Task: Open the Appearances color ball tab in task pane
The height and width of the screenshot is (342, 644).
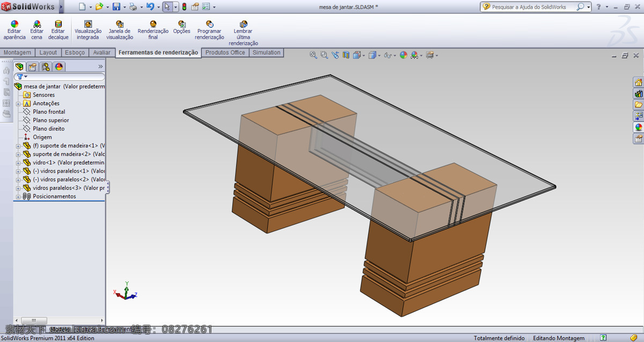Action: click(x=639, y=127)
